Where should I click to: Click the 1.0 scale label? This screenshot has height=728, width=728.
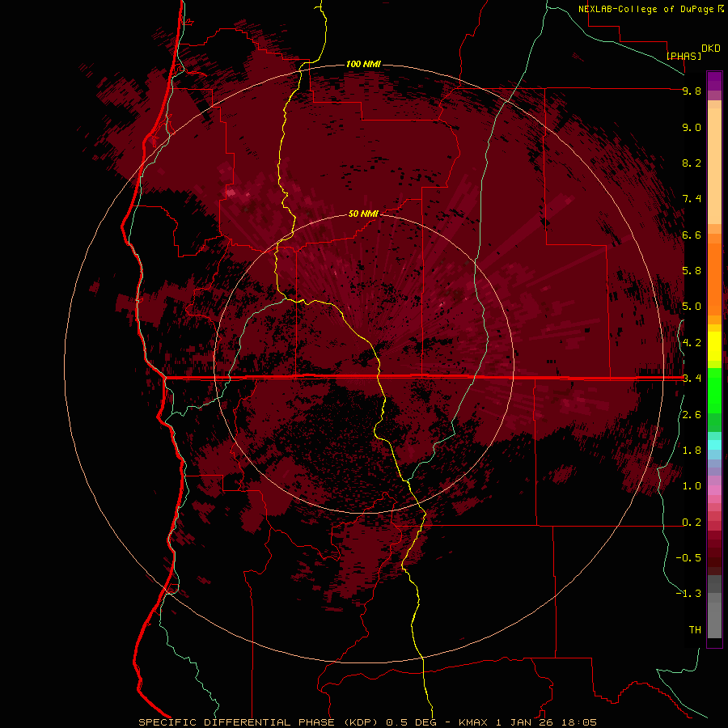click(x=692, y=486)
